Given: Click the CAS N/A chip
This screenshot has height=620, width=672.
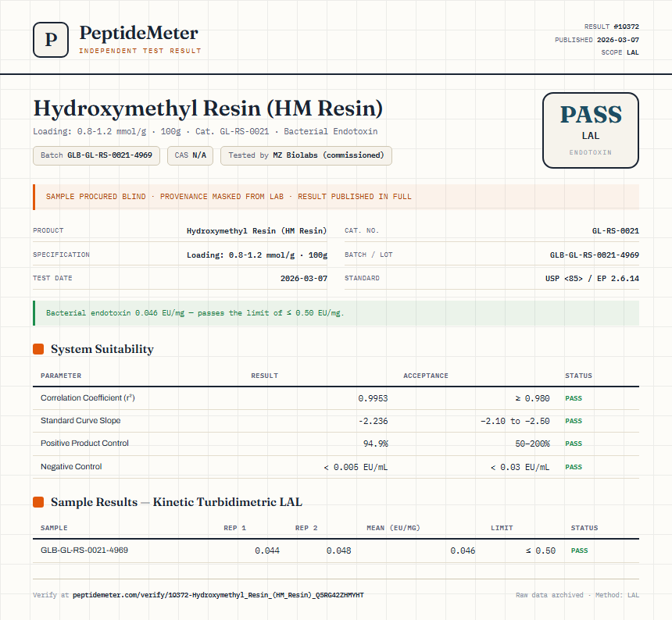Looking at the screenshot, I should (191, 155).
